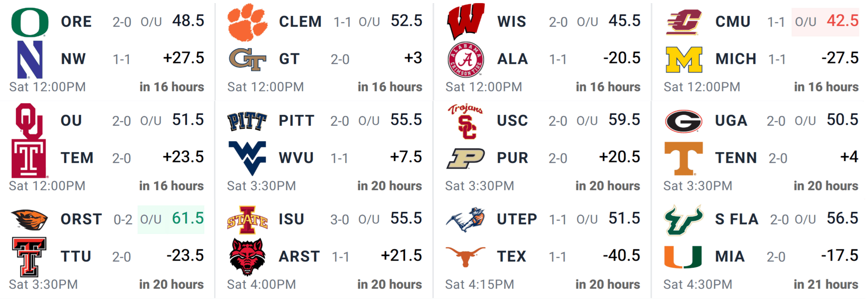The image size is (868, 300).
Task: Click the Oregon Ducks logo
Action: click(30, 22)
